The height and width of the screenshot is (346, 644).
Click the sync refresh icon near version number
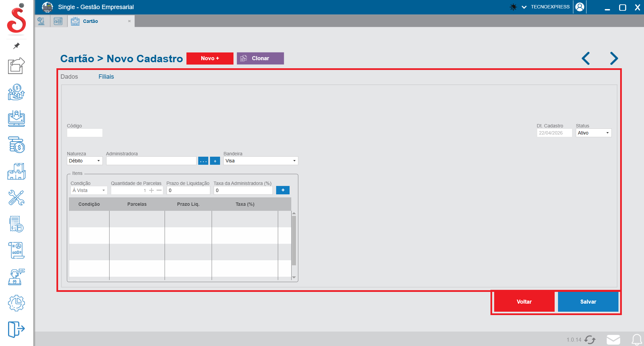point(590,340)
